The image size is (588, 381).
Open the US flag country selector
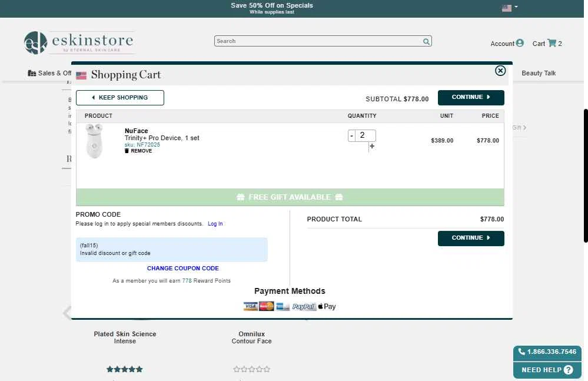(x=510, y=8)
